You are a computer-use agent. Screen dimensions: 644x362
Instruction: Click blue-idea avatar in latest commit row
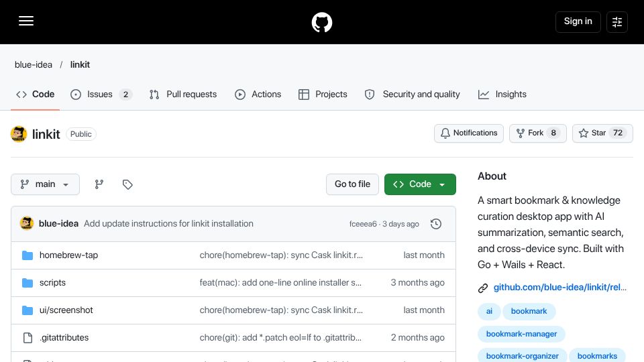[x=27, y=223]
